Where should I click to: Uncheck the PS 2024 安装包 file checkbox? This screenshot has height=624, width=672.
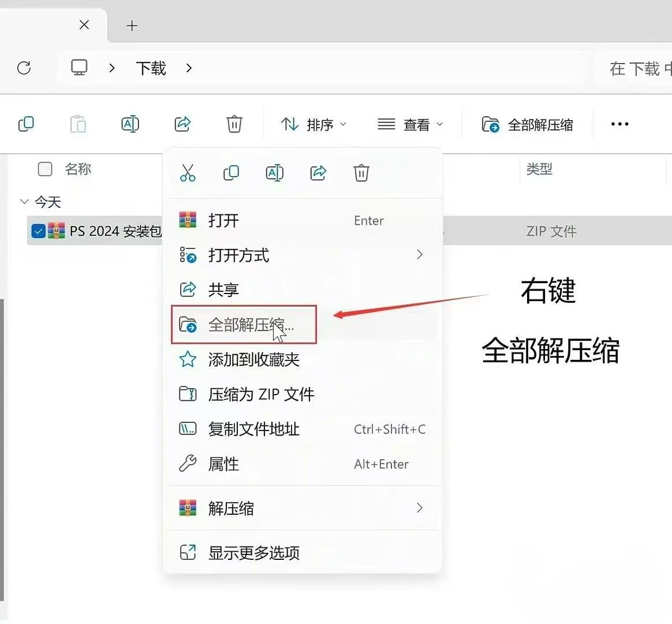[38, 231]
